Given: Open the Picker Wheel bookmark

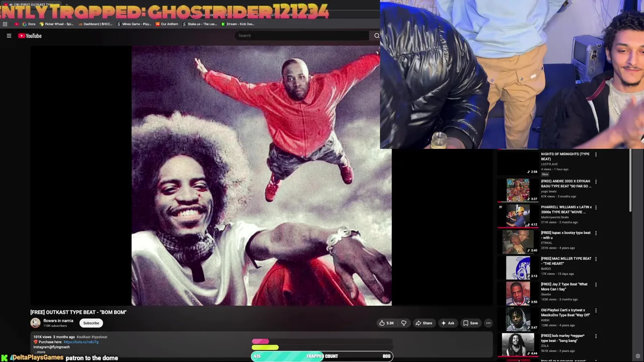Looking at the screenshot, I should [x=57, y=24].
